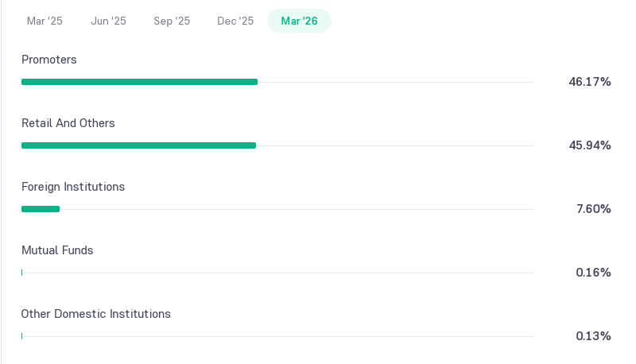Select the 7.60% percentage value
This screenshot has width=636, height=364.
point(594,209)
